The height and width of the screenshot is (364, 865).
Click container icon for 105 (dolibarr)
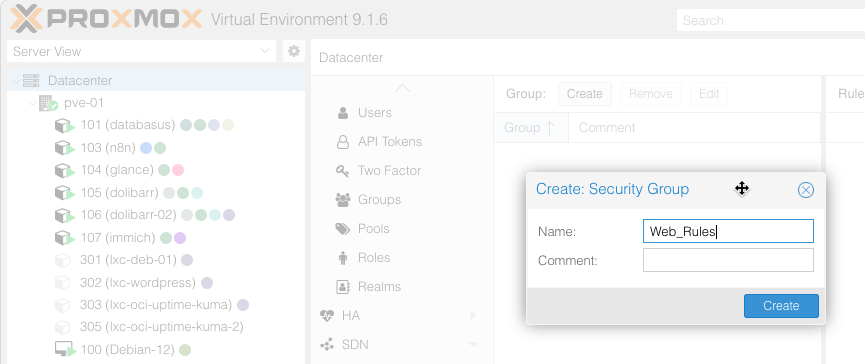click(x=65, y=192)
